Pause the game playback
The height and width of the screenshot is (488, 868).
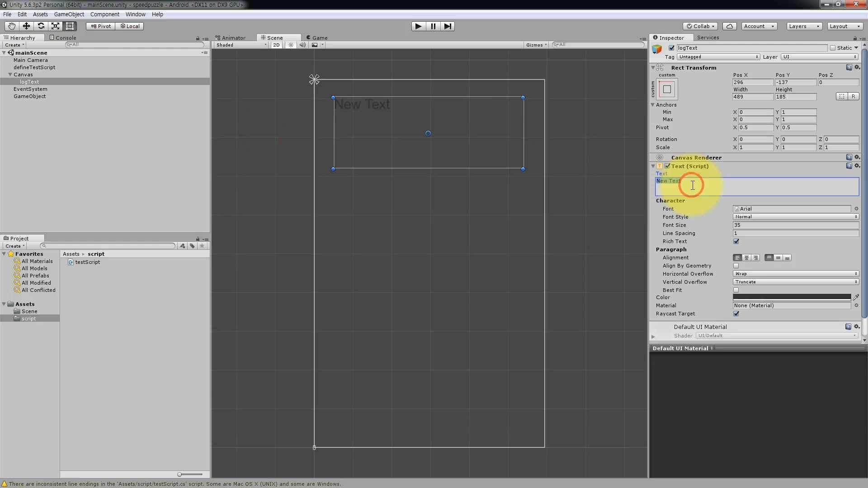(433, 26)
